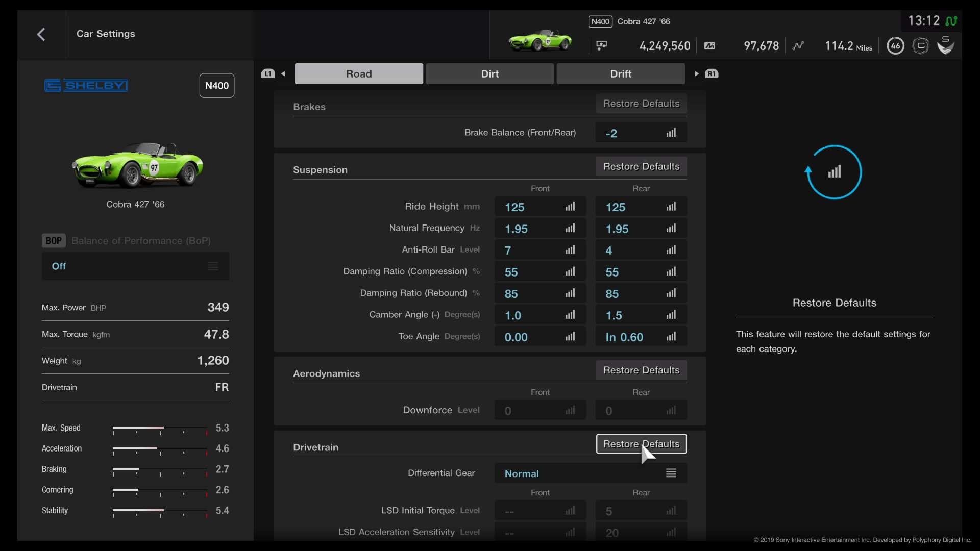Switch to the Road settings tab

(x=359, y=74)
